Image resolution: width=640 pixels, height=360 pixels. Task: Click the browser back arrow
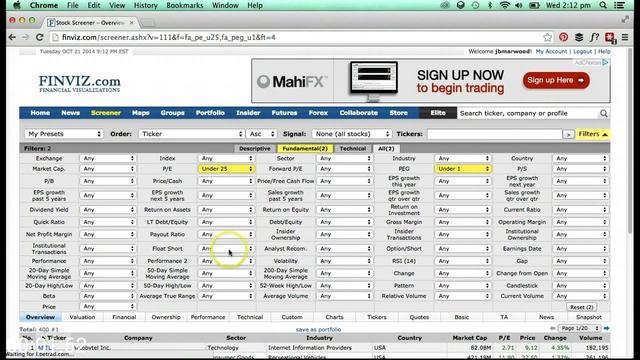coord(12,38)
